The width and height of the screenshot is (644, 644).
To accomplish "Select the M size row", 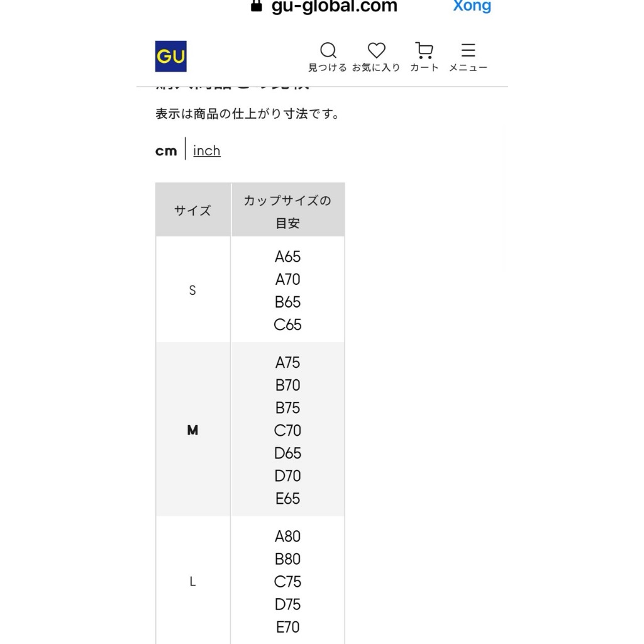I will coord(192,430).
